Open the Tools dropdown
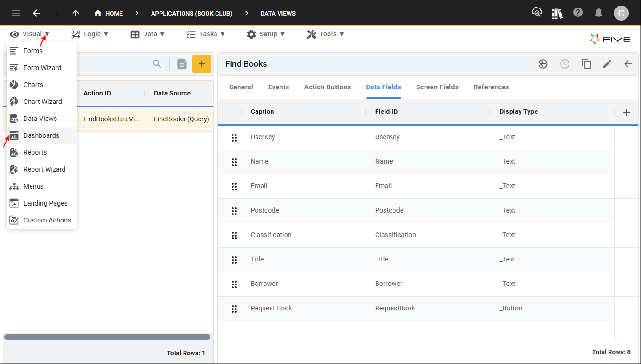The image size is (641, 364). (x=325, y=33)
